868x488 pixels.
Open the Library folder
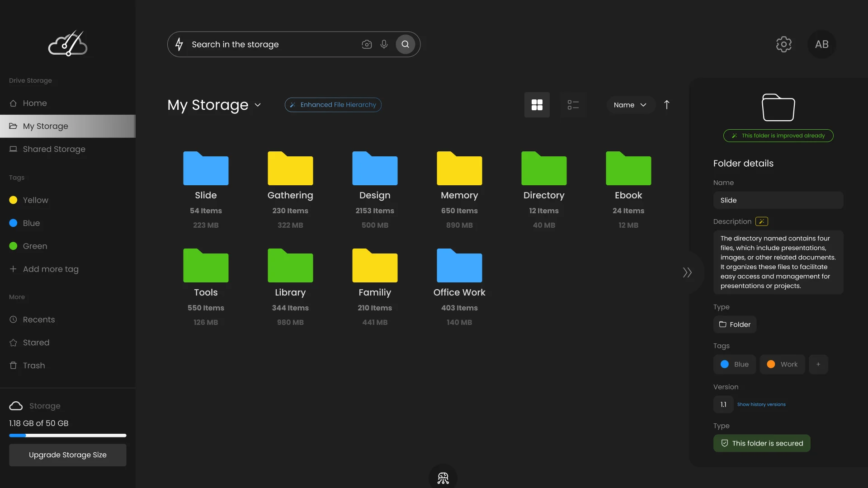tap(290, 265)
